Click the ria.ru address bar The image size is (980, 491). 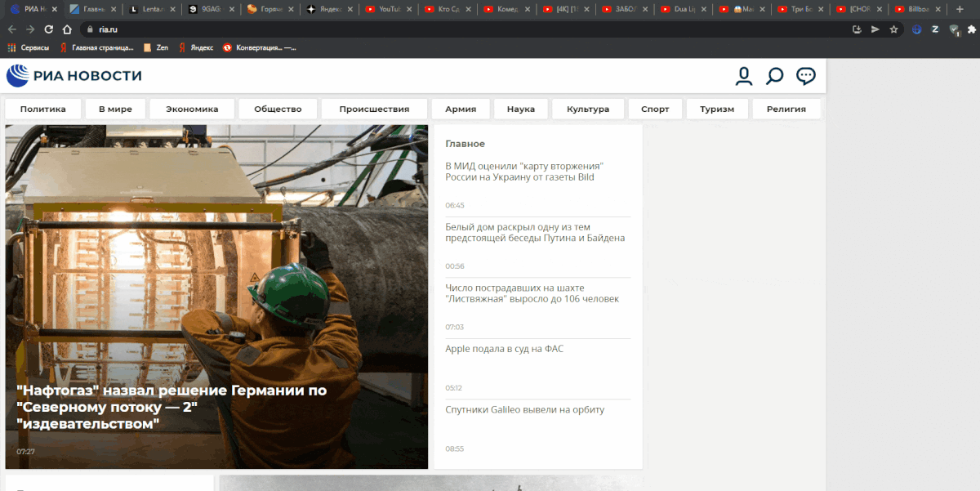465,29
